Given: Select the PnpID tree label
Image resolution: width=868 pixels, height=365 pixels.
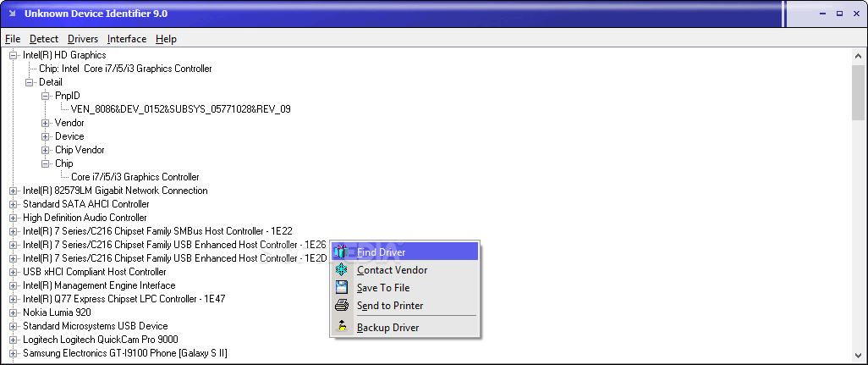Looking at the screenshot, I should (68, 96).
